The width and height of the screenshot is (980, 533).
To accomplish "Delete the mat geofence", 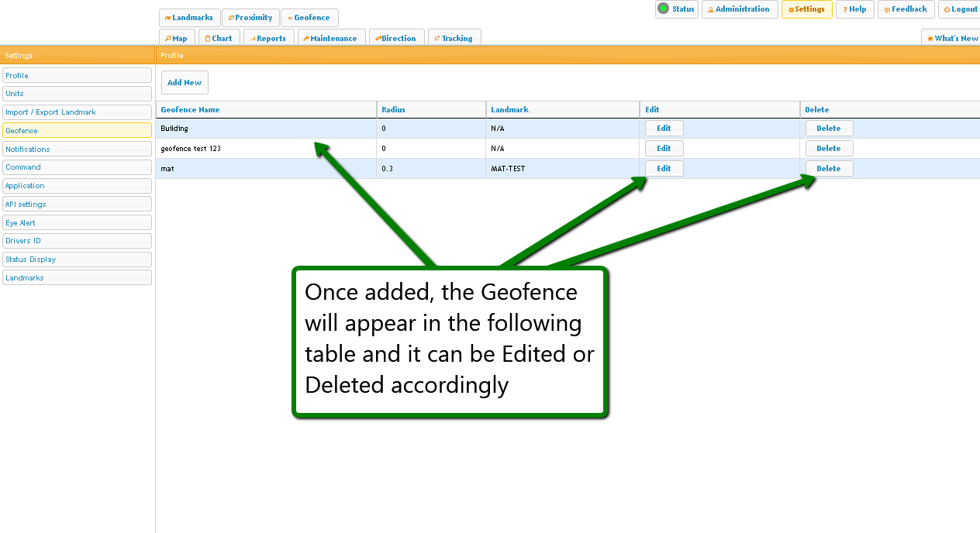I will tap(828, 169).
